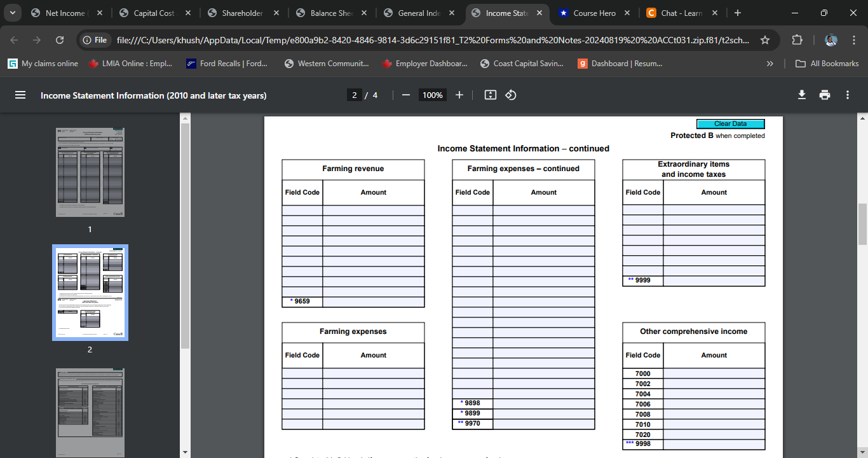The image size is (868, 458).
Task: Click the amount field for code 9998
Action: pos(714,444)
